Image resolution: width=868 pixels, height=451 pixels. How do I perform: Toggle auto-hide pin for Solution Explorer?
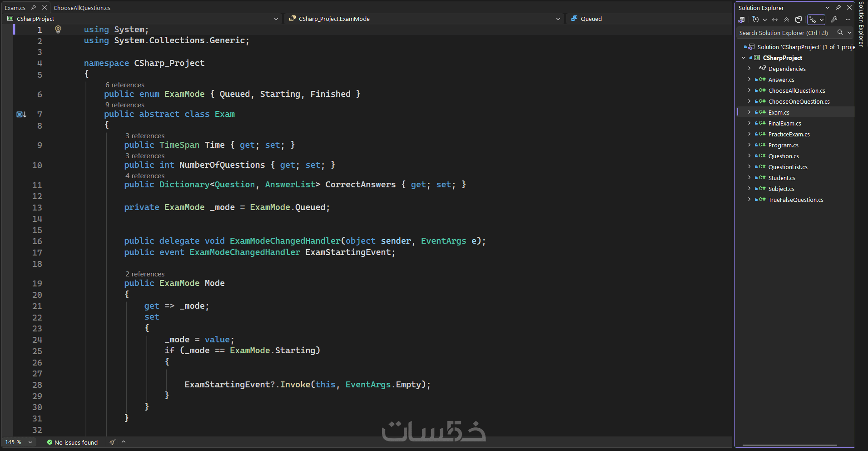point(838,8)
